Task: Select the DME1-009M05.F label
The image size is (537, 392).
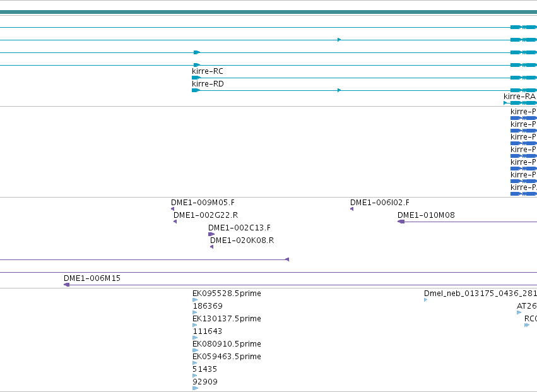Action: coord(203,203)
